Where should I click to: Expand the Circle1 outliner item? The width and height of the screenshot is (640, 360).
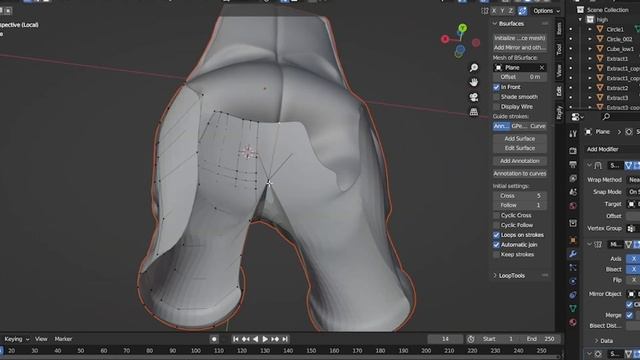(x=589, y=29)
